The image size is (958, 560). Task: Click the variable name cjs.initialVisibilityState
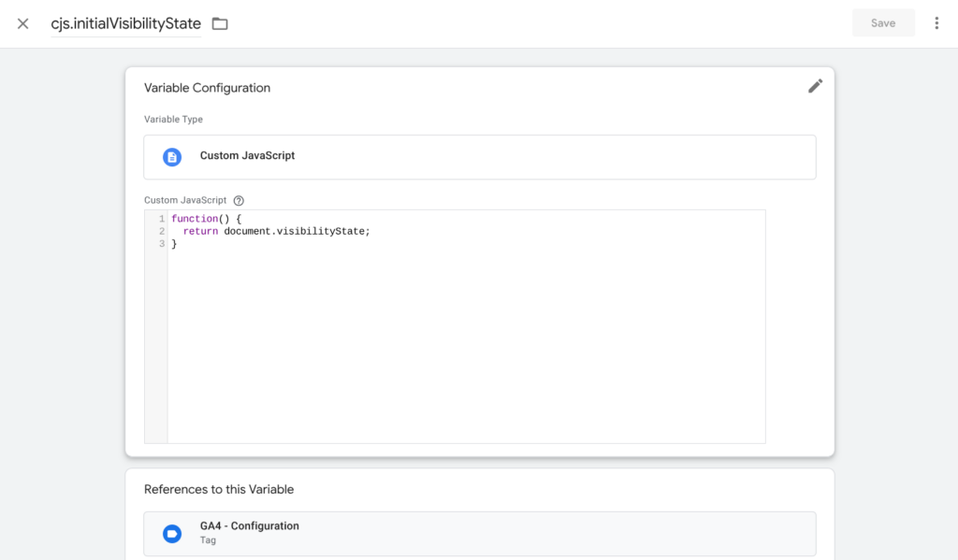click(x=126, y=22)
